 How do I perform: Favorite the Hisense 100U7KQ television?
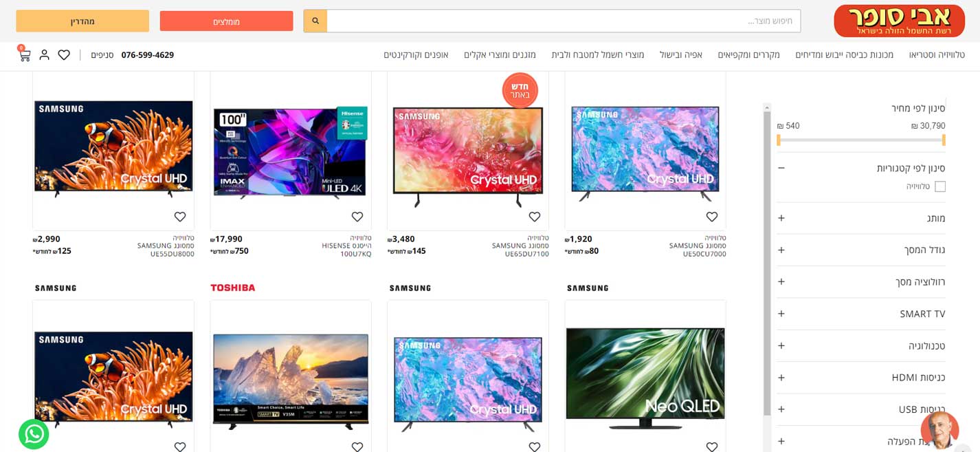(x=357, y=217)
